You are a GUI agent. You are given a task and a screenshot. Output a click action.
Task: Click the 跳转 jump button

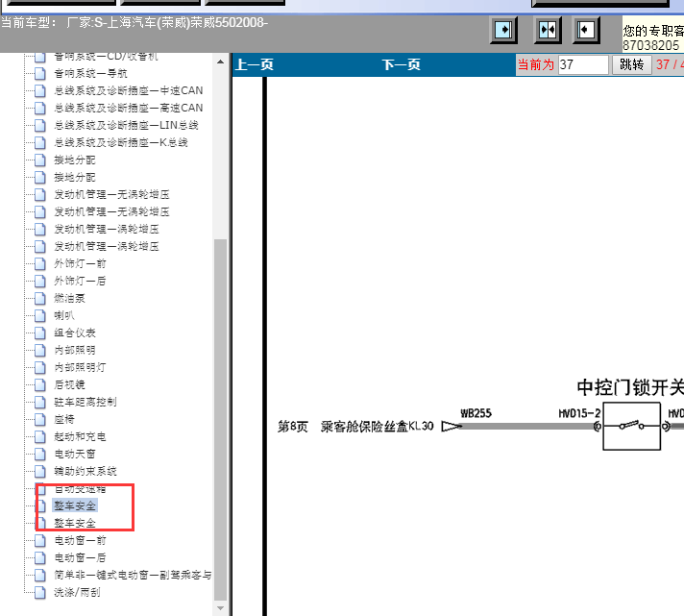pyautogui.click(x=632, y=65)
